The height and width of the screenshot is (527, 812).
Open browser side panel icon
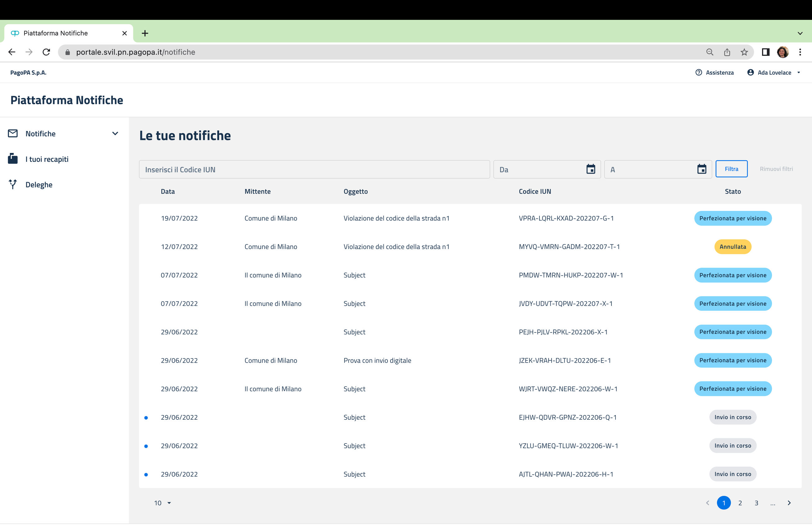pos(766,52)
